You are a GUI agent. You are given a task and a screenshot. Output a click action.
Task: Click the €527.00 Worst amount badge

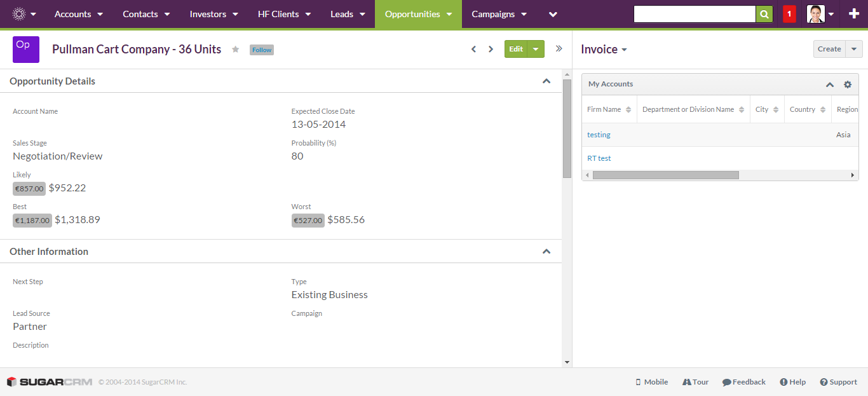pos(308,220)
